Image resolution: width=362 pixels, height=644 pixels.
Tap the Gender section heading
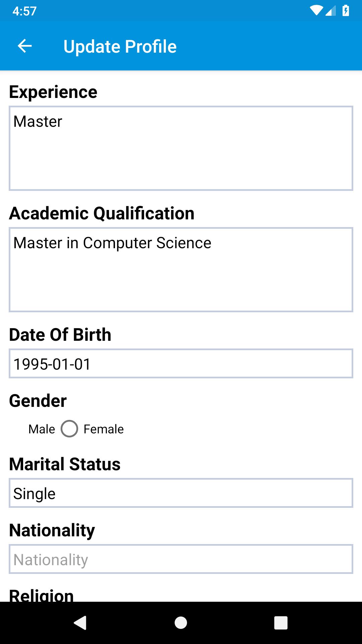(x=38, y=401)
